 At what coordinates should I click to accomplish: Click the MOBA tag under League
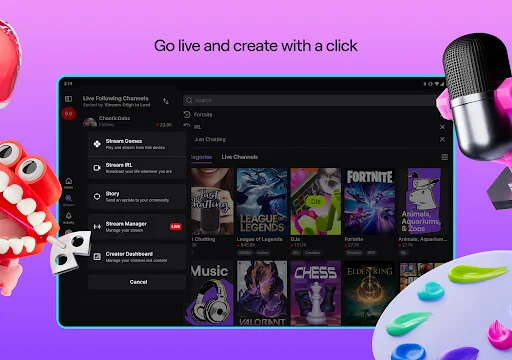[x=245, y=253]
